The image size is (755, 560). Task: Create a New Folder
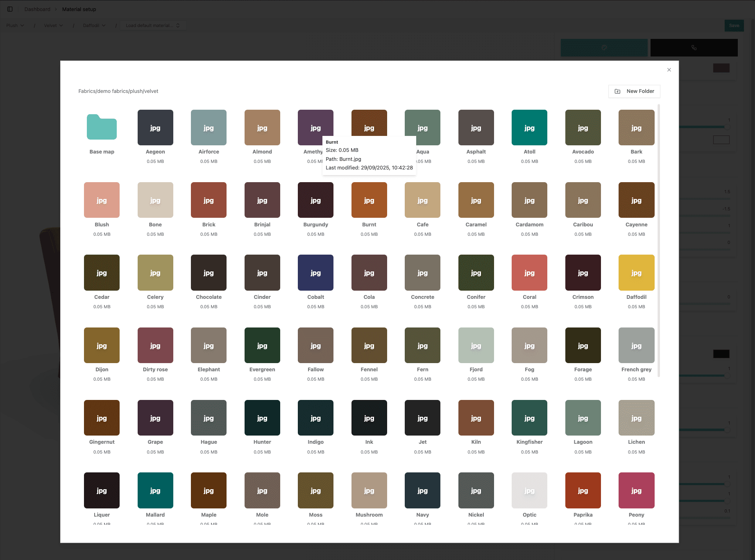[634, 91]
